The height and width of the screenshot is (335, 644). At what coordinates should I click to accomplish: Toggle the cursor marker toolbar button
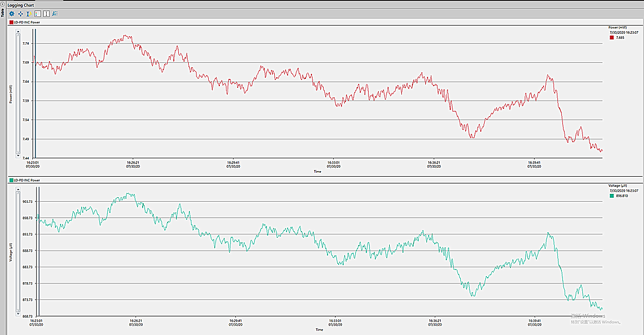46,13
